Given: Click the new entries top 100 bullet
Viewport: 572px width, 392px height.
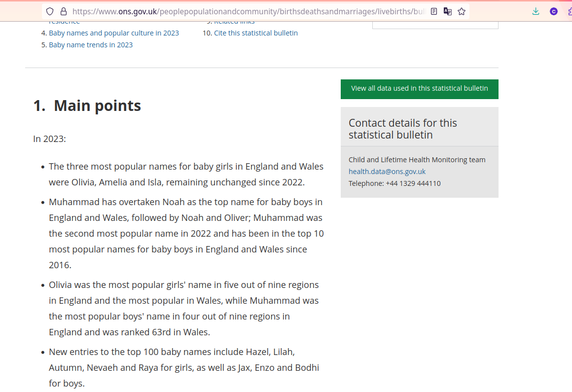Looking at the screenshot, I should pyautogui.click(x=183, y=367).
